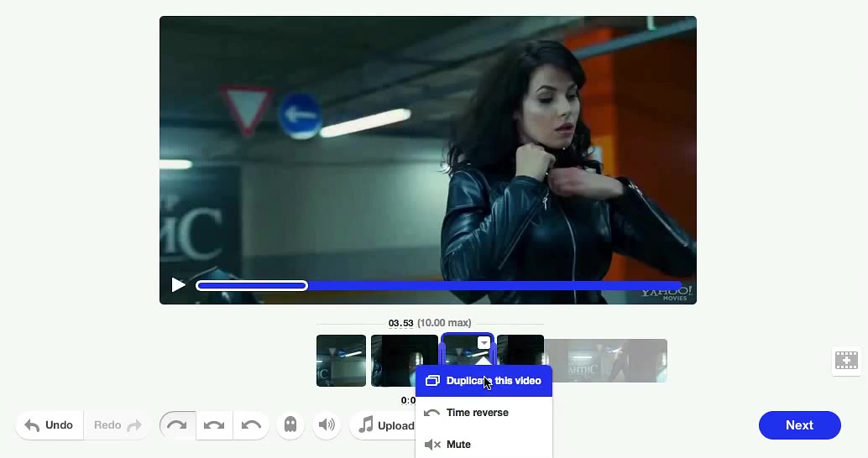Select the first clip thumbnail

(341, 361)
